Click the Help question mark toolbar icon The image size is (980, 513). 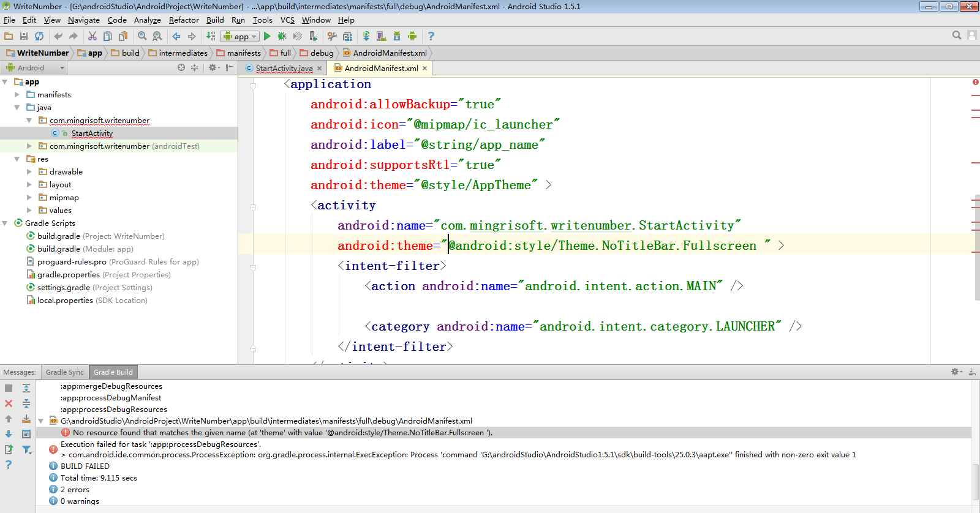[431, 36]
